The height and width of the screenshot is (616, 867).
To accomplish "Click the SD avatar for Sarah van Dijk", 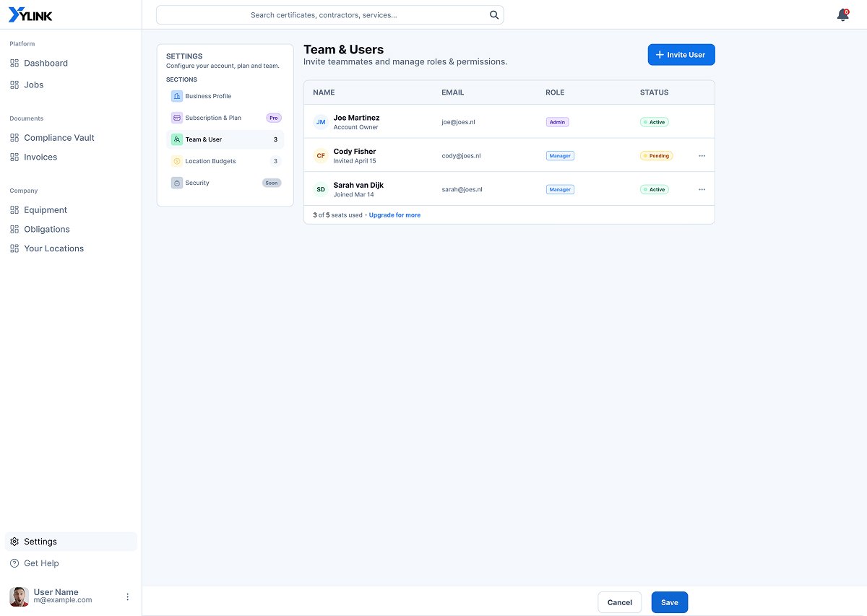I will coord(321,189).
